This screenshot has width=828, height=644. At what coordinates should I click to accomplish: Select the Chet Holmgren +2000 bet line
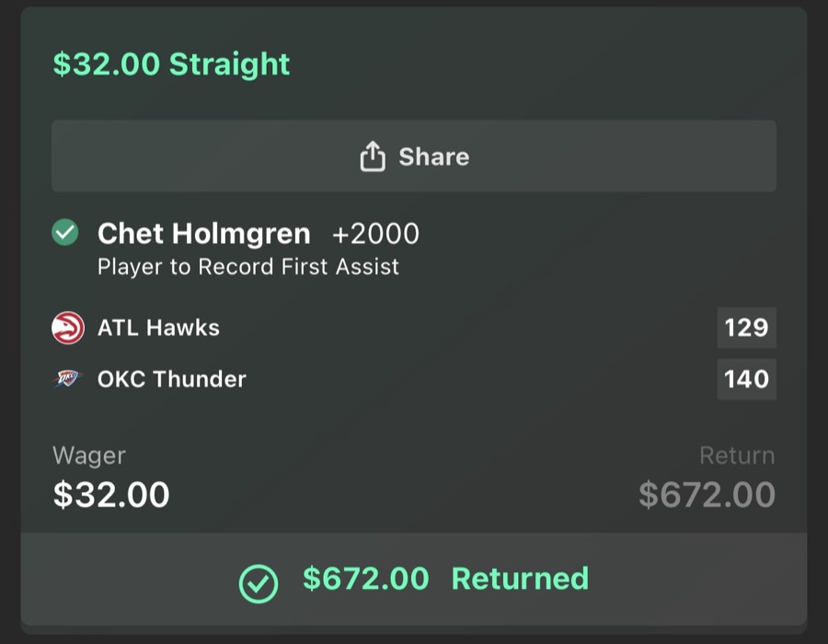tap(259, 234)
